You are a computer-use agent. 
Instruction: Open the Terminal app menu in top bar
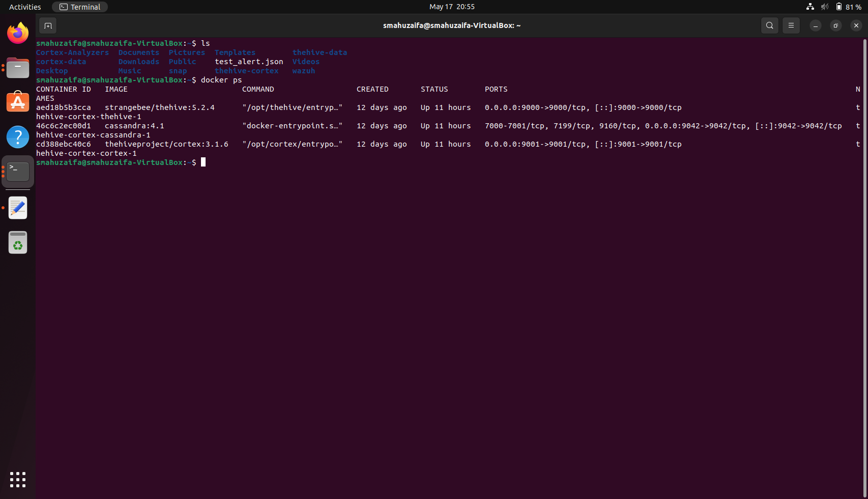(x=80, y=7)
